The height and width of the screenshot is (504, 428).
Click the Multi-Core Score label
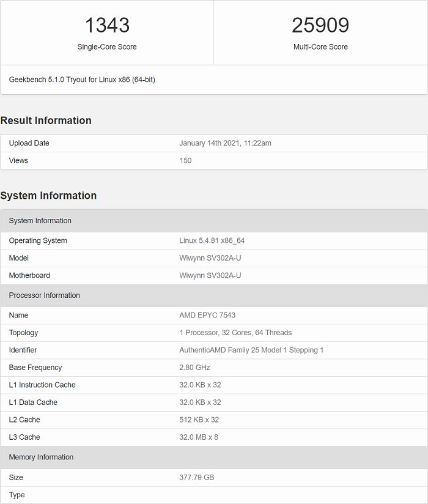320,47
